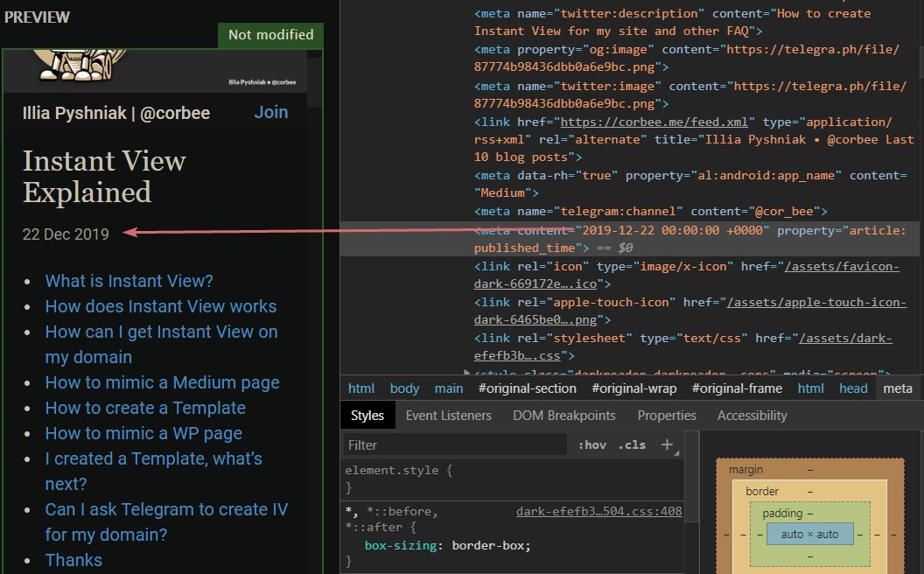Toggle the :hov element state button
Screen dimensions: 924x574
(x=591, y=445)
